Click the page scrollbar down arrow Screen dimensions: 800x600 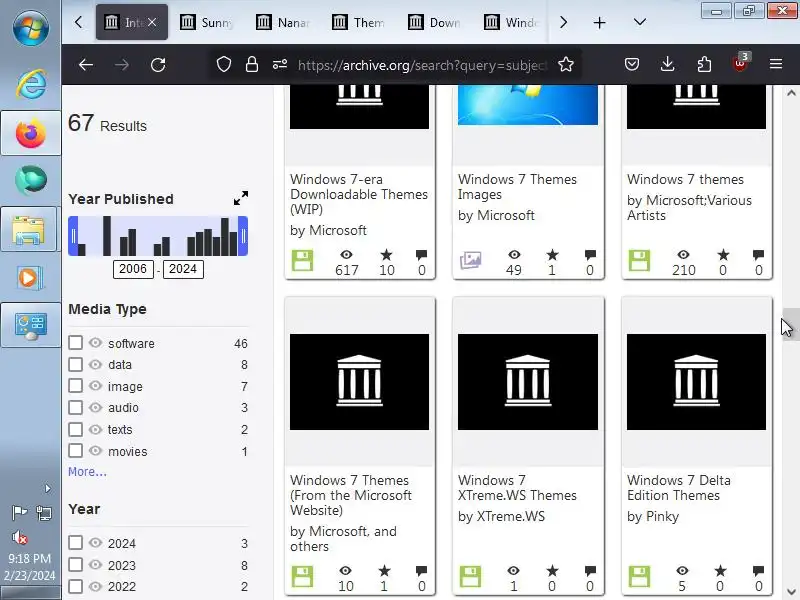791,592
